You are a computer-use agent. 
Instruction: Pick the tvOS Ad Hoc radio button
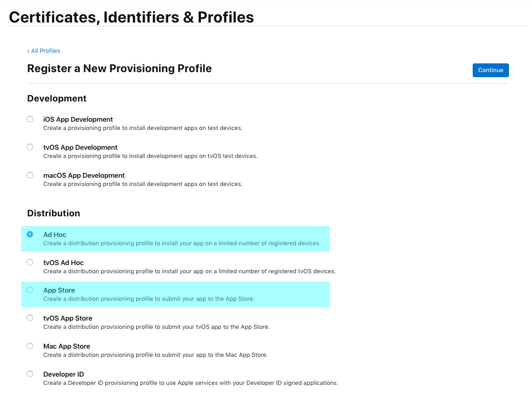click(30, 262)
